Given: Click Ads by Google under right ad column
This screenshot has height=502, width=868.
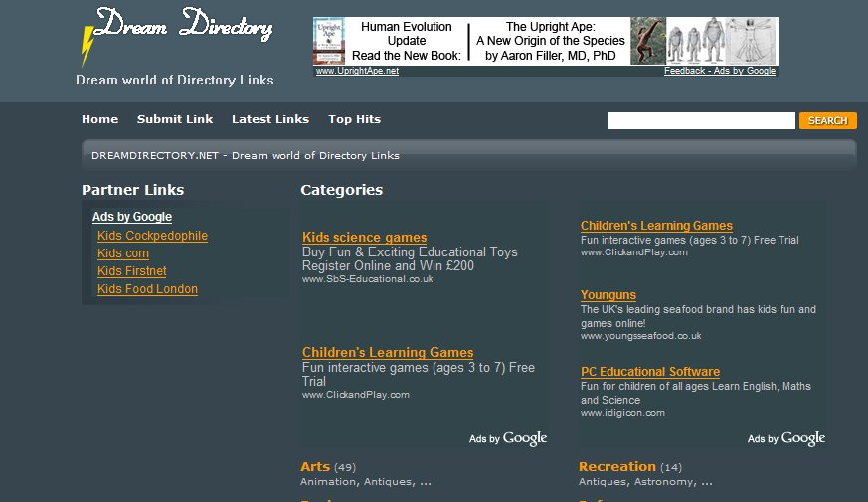Looking at the screenshot, I should [x=786, y=439].
